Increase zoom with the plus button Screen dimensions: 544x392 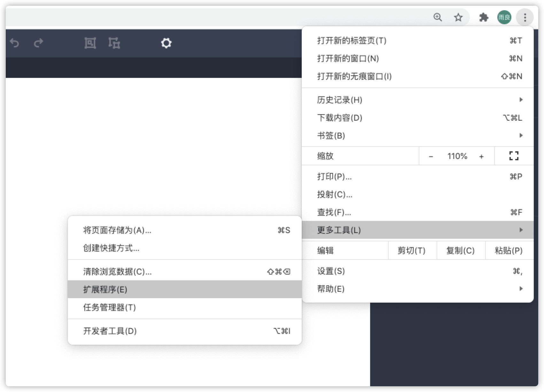(x=481, y=156)
